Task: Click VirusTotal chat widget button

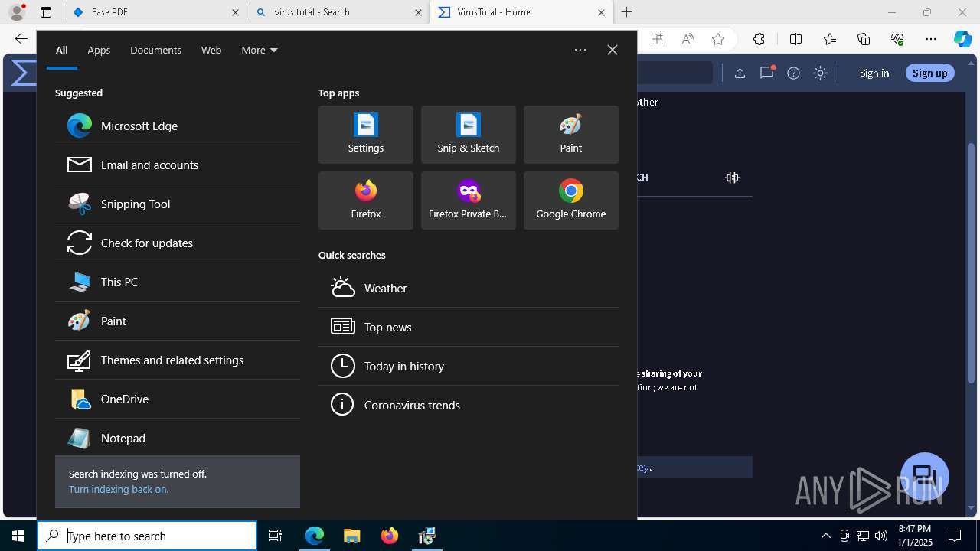Action: click(925, 476)
